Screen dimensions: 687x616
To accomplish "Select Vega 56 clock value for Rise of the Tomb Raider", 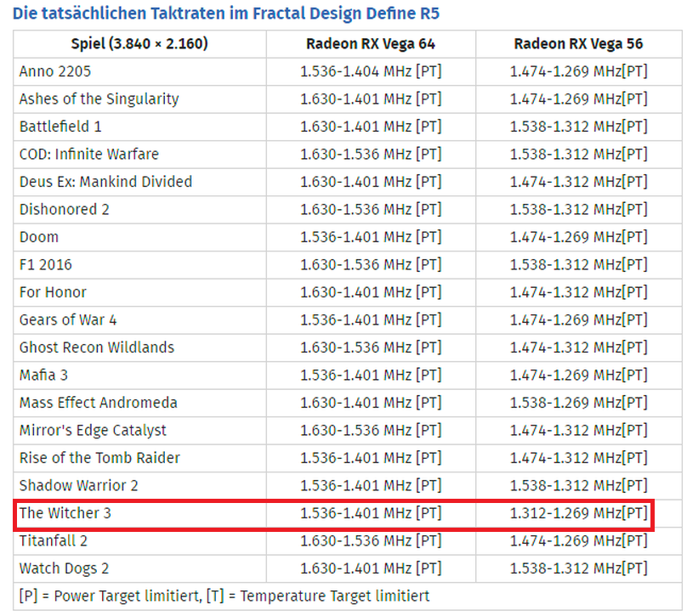I will [x=578, y=457].
